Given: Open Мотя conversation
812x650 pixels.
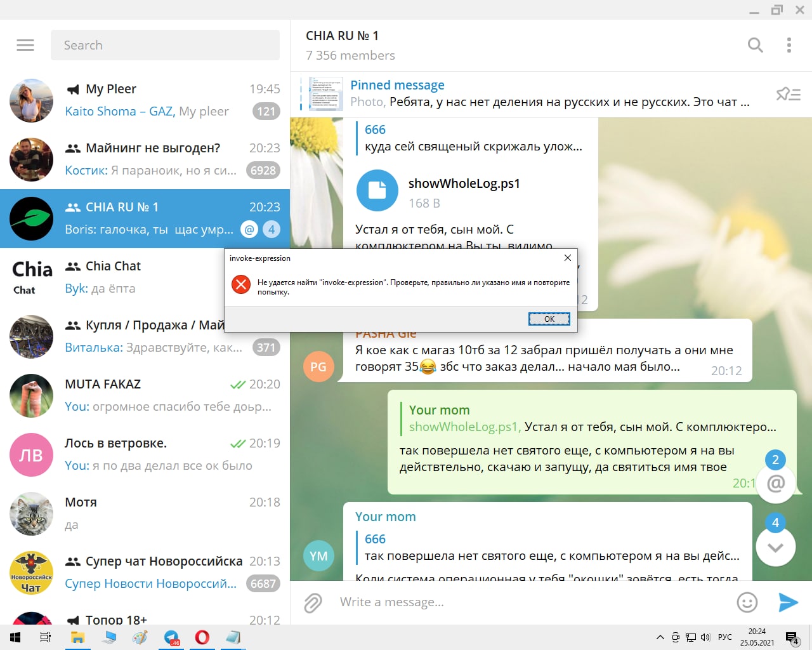Looking at the screenshot, I should point(145,514).
